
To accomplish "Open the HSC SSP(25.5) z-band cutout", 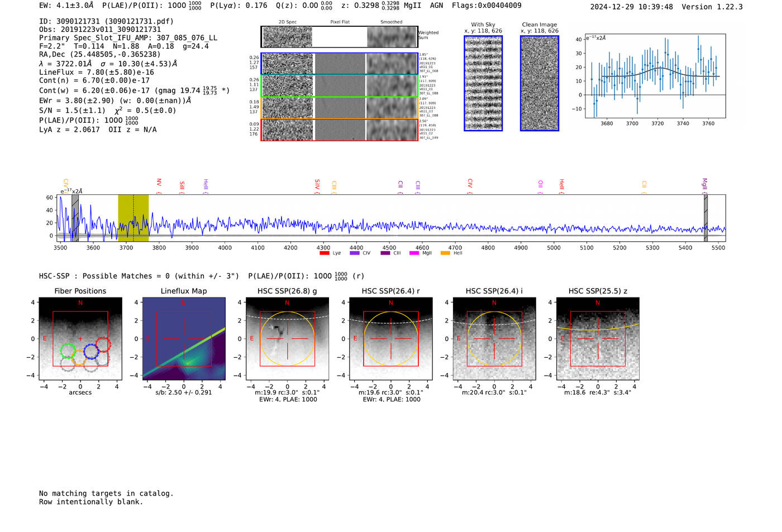I will 598,339.
